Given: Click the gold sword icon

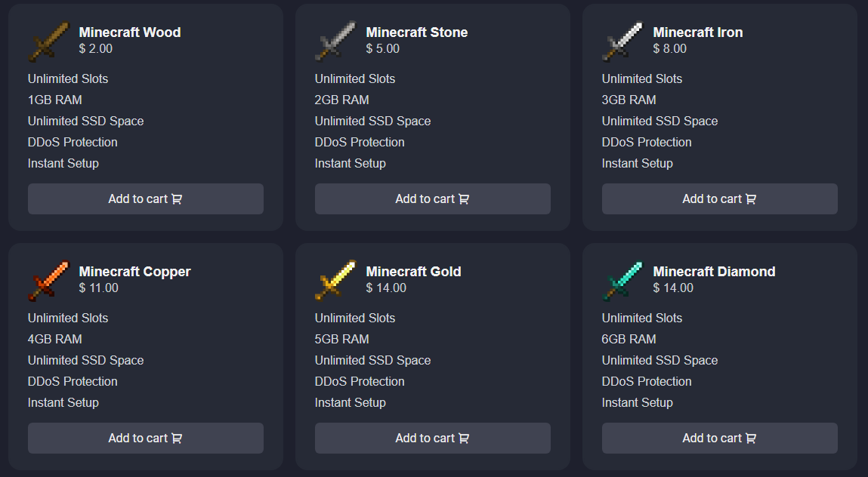Looking at the screenshot, I should coord(335,280).
